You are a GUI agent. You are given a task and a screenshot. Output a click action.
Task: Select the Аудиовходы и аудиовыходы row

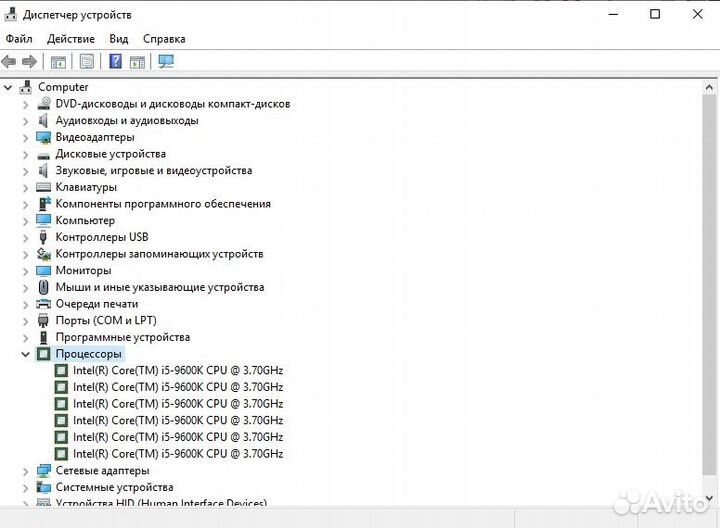click(x=127, y=120)
